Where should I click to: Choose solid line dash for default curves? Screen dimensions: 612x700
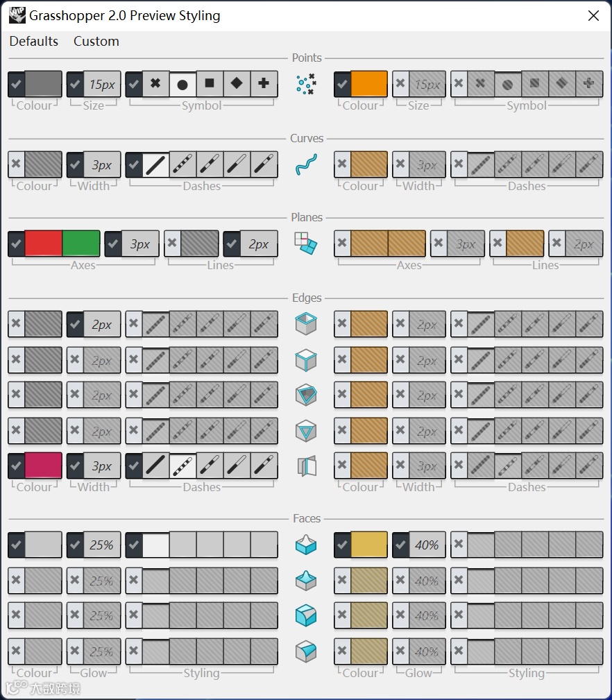point(156,164)
